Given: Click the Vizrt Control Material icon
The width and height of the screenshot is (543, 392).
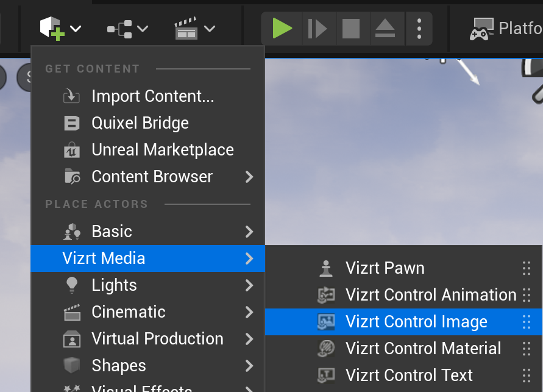Looking at the screenshot, I should tap(326, 349).
